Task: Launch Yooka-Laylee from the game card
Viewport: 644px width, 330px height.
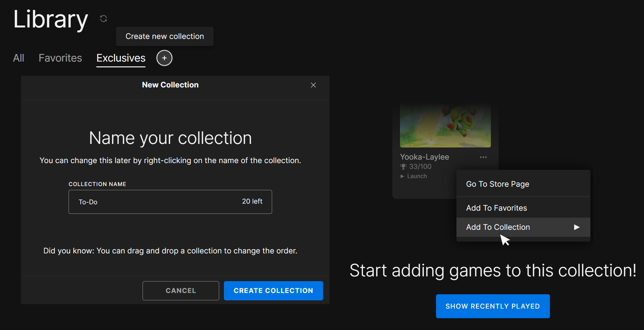Action: (x=414, y=176)
